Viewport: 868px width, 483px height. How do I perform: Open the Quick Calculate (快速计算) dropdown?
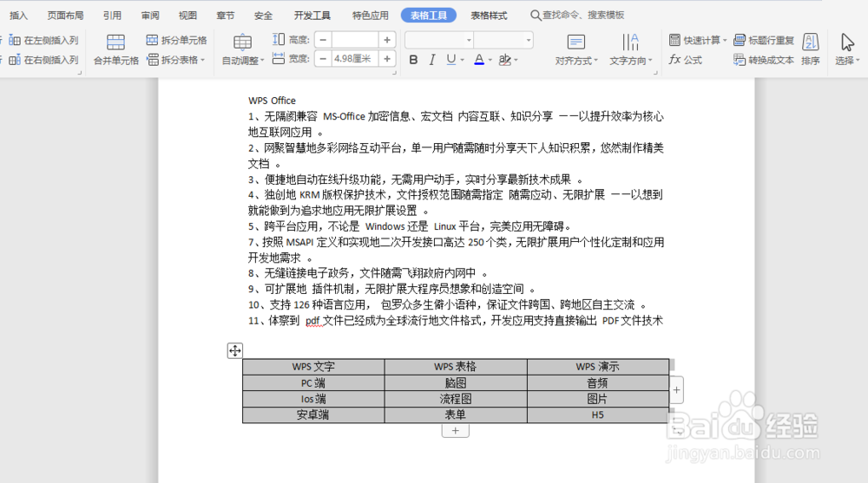698,40
